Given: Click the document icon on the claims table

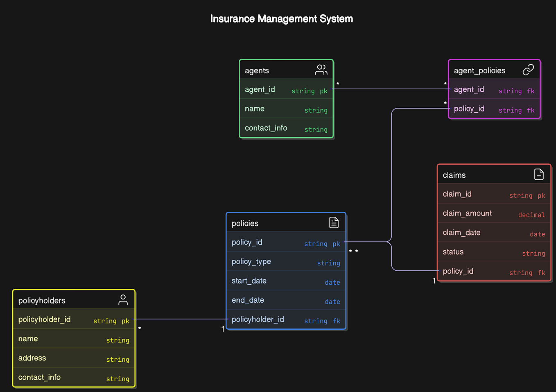Looking at the screenshot, I should (x=539, y=174).
